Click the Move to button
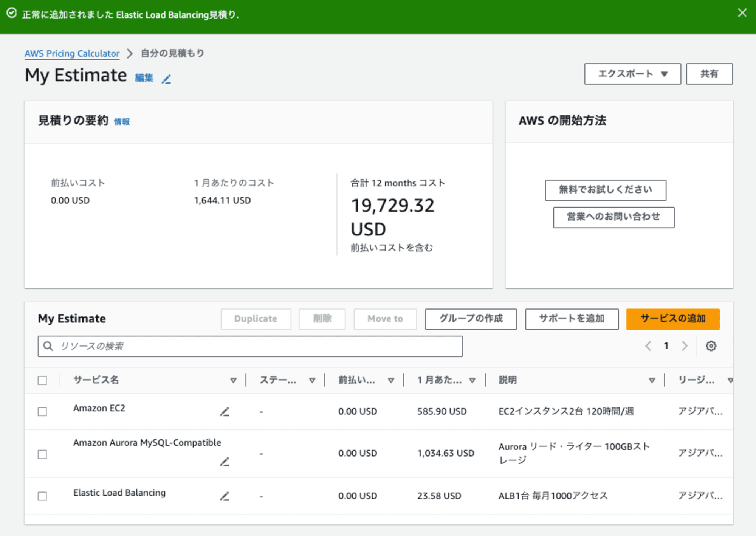 [385, 319]
